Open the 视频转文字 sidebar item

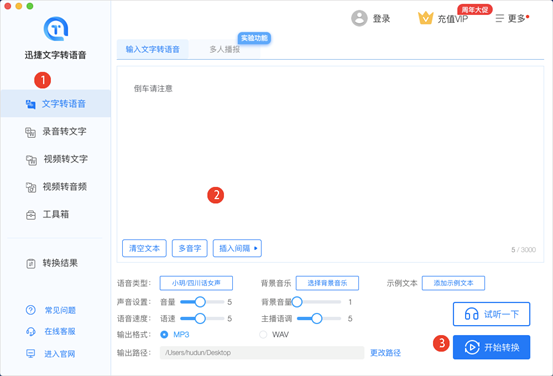tap(56, 159)
